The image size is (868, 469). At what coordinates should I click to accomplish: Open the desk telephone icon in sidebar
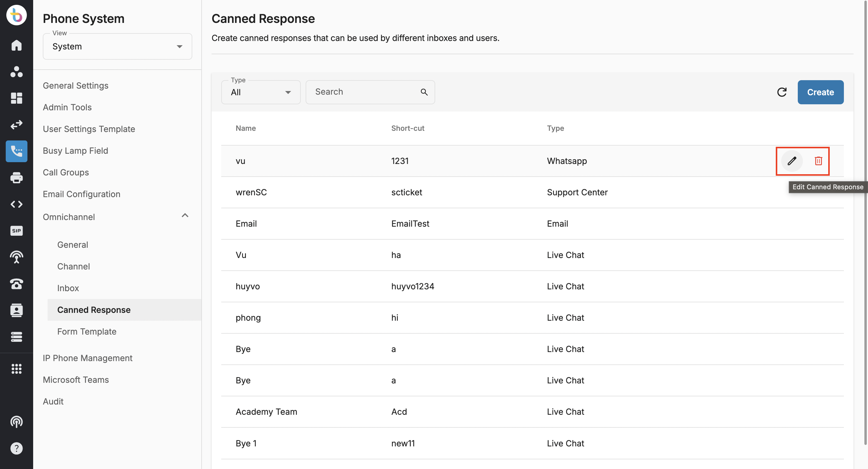click(16, 284)
